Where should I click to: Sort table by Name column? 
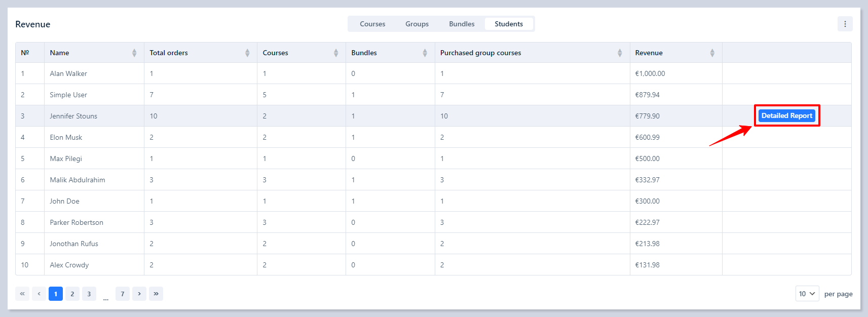[x=134, y=53]
